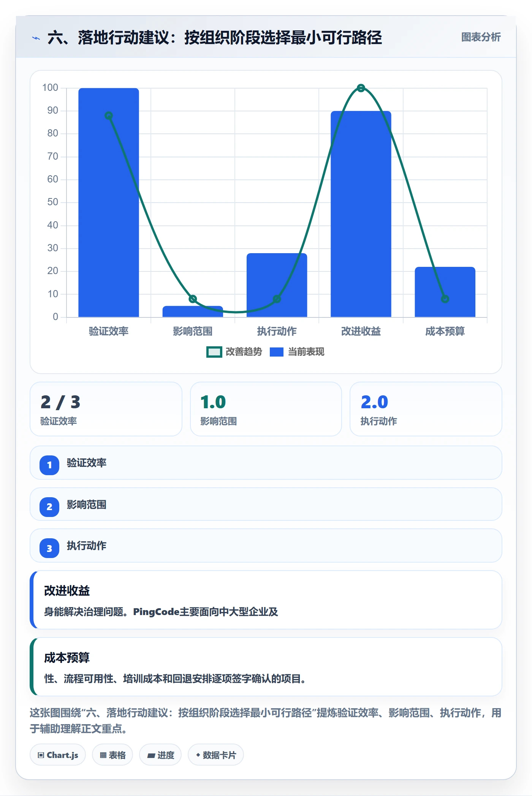Click the 改进收益 blue bar
Image resolution: width=532 pixels, height=796 pixels.
361,214
